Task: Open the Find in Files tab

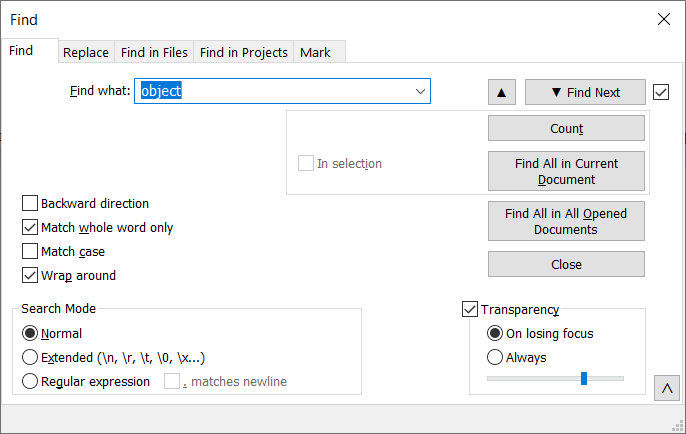Action: 153,52
